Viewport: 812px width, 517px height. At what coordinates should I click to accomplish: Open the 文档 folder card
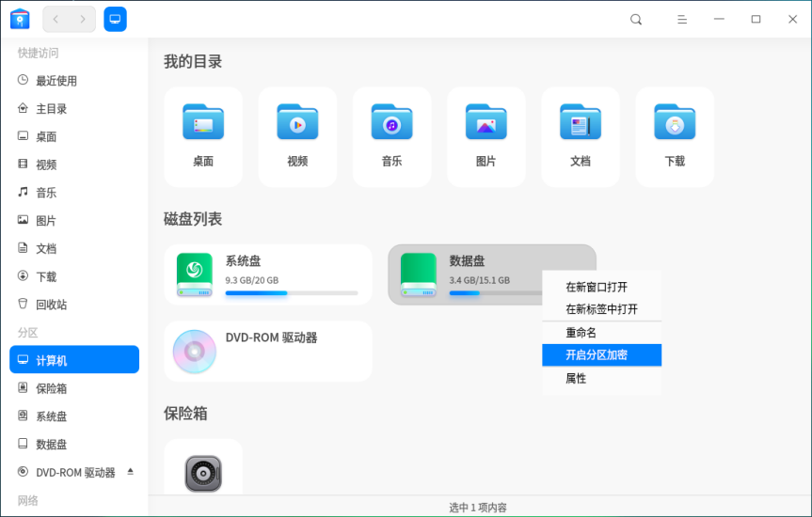click(x=580, y=136)
